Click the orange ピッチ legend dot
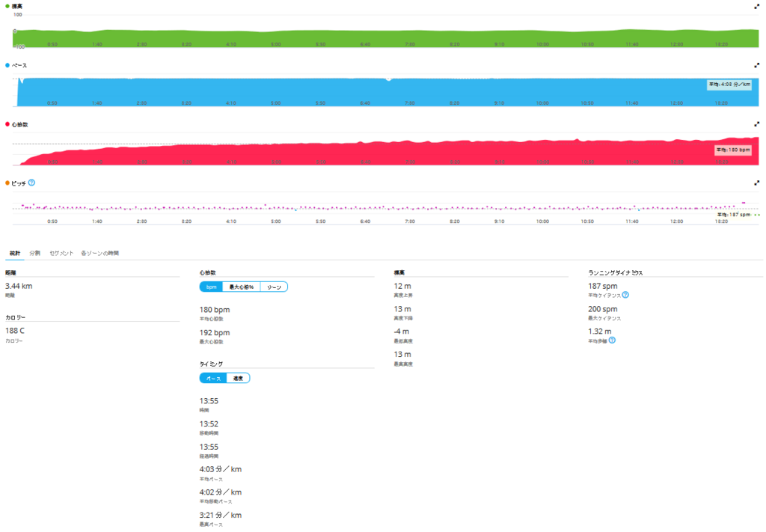Viewport: 766px width, 532px height. click(x=7, y=183)
